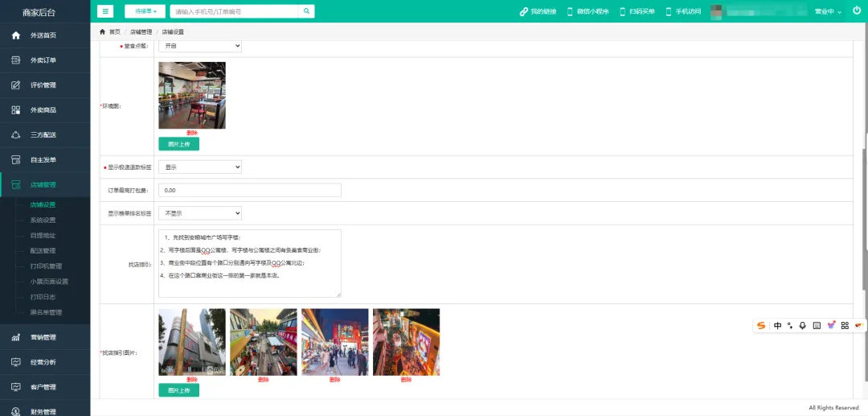The width and height of the screenshot is (868, 416).
Task: Click the 外送首页 house icon
Action: click(x=16, y=35)
